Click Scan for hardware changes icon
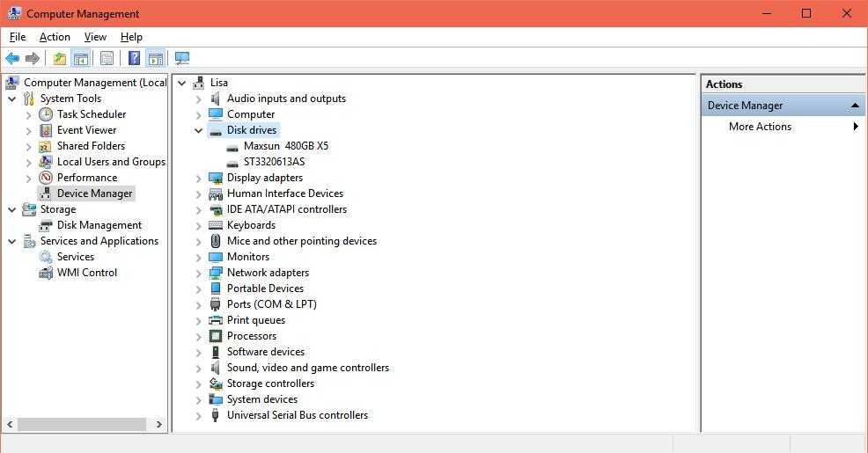The height and width of the screenshot is (453, 868). [182, 59]
